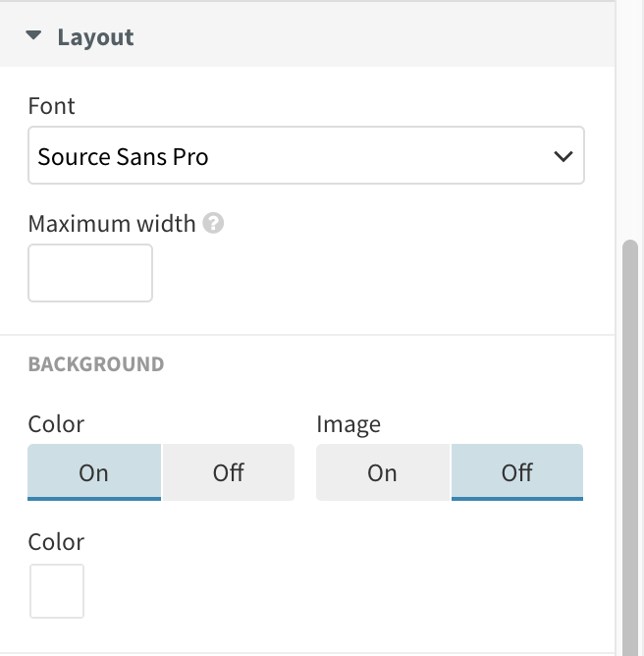Focus the Maximum width input box
Screen dimensions: 644x656
pyautogui.click(x=90, y=273)
